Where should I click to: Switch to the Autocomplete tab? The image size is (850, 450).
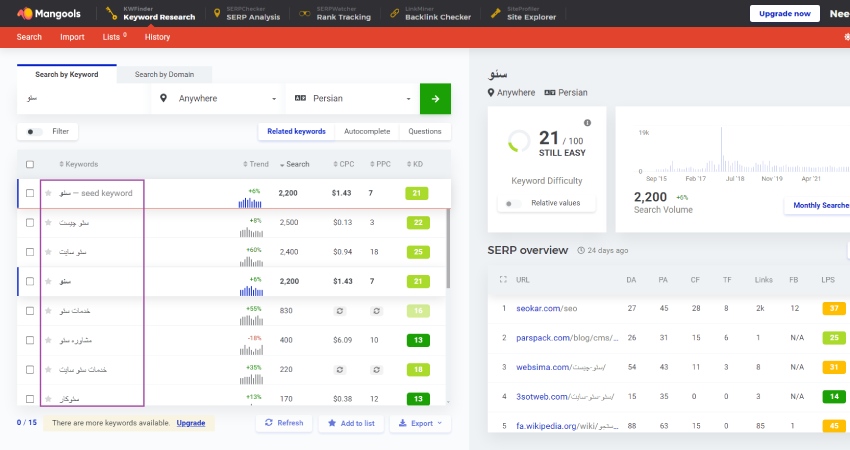(x=367, y=131)
